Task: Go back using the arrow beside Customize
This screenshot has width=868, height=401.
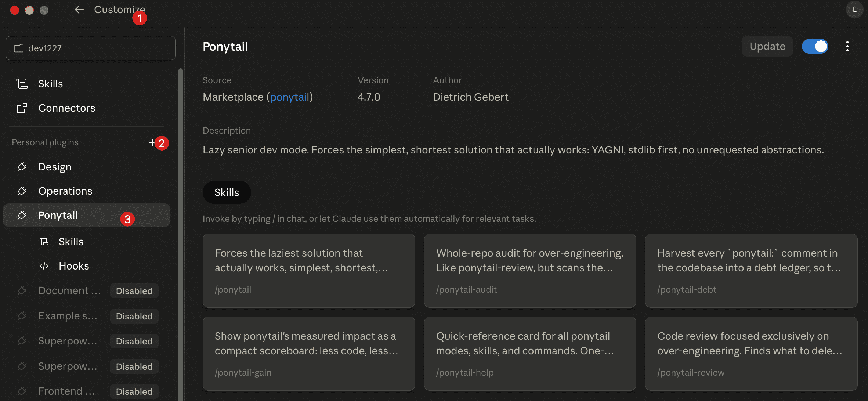Action: [x=79, y=10]
